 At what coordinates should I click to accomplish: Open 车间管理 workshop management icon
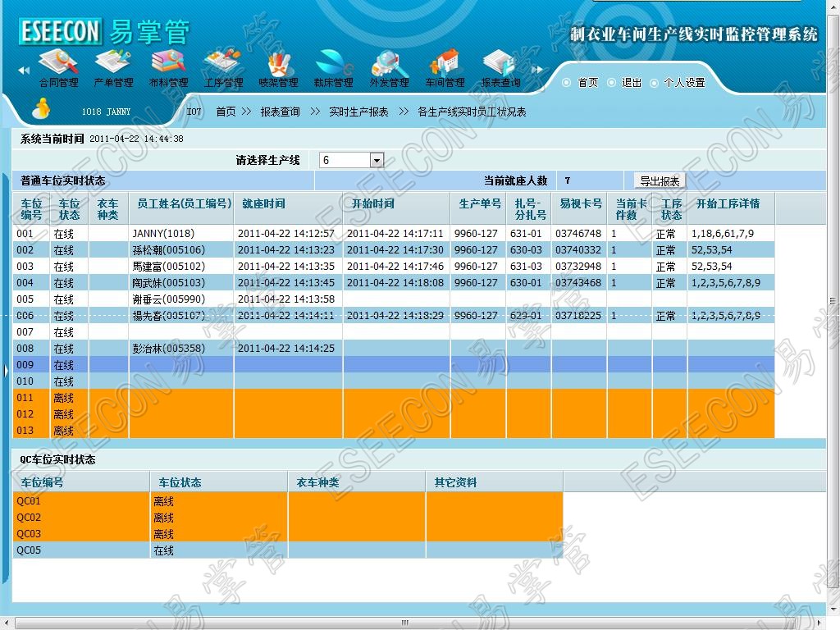click(445, 67)
